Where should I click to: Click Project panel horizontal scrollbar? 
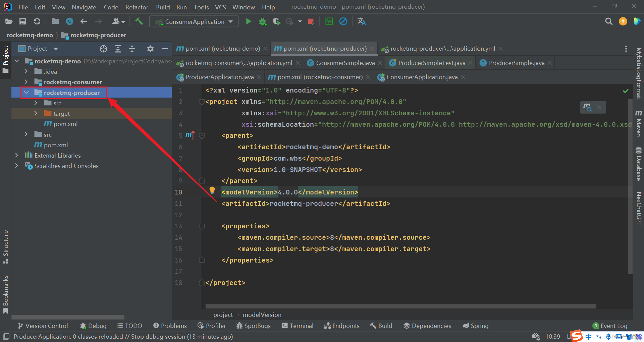pos(68,317)
